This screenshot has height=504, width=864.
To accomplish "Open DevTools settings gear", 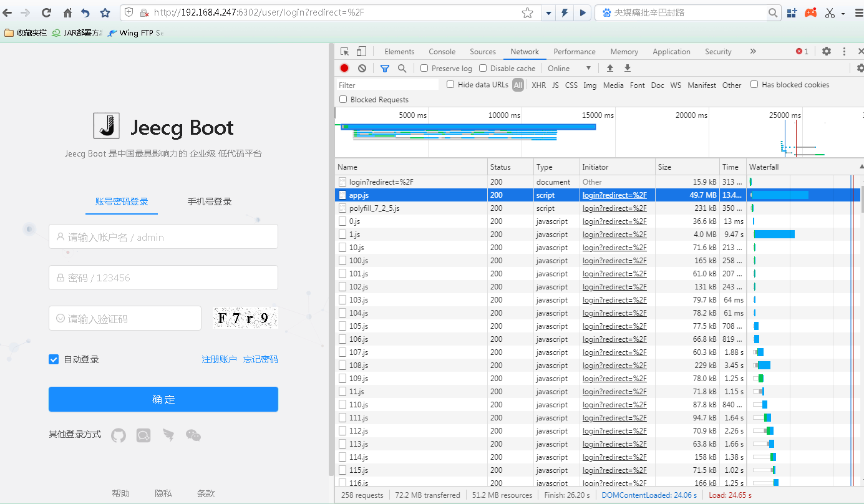I will pos(827,52).
